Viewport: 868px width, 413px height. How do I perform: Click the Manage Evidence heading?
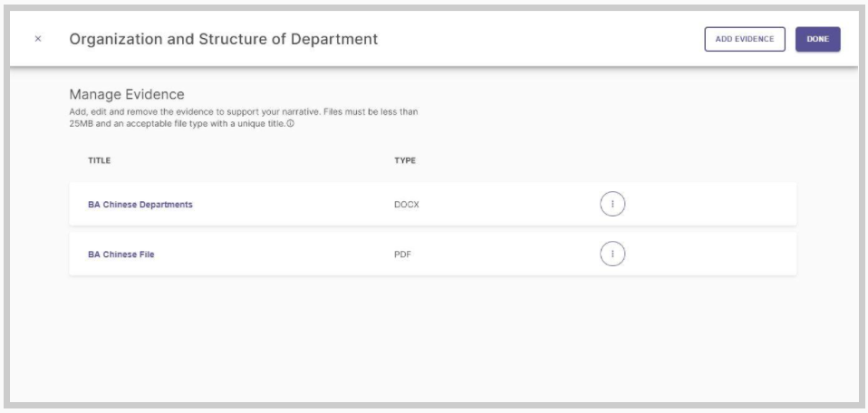pos(127,94)
